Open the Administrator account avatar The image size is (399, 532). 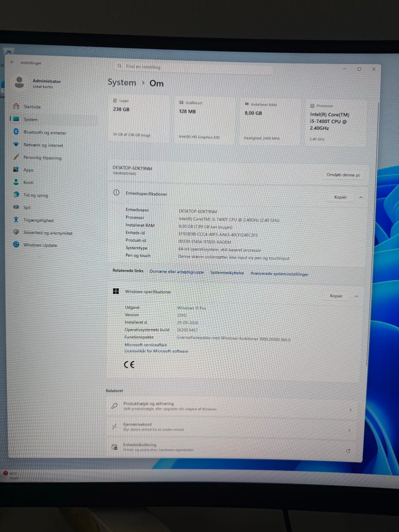tap(19, 82)
